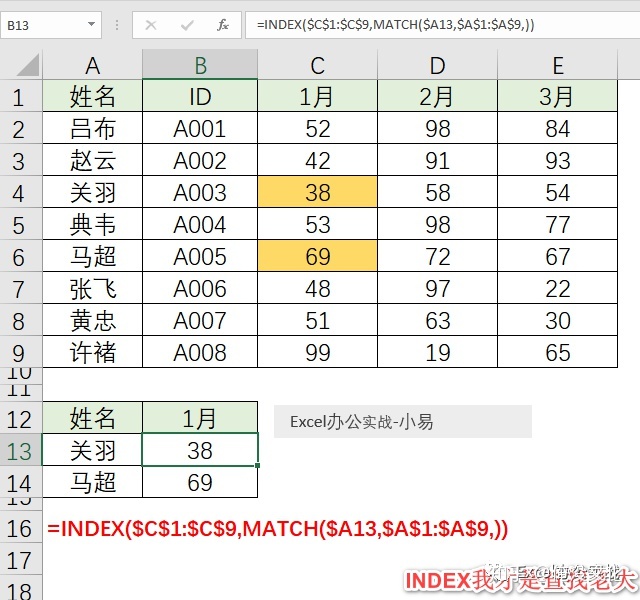This screenshot has height=600, width=640.
Task: Select cell 马超 in row 6
Action: 93,256
